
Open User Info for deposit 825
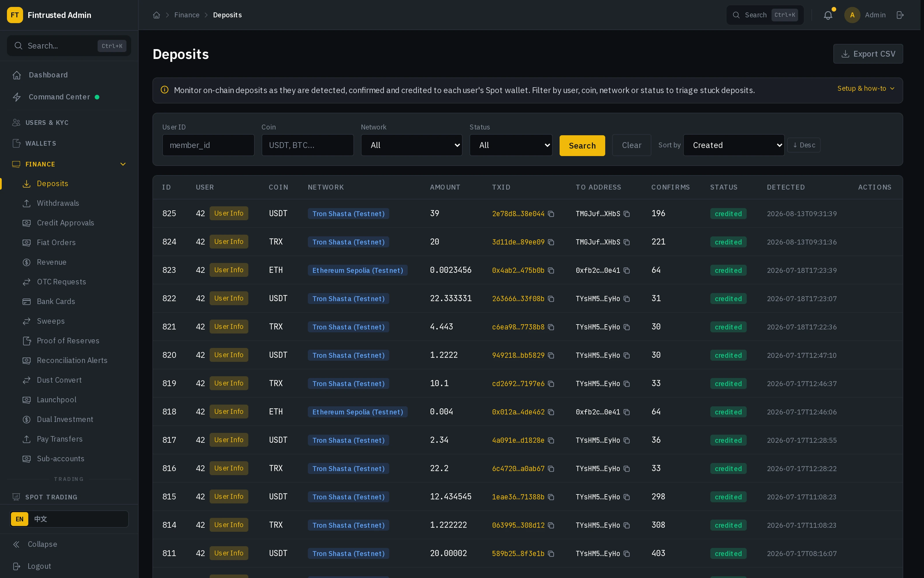pos(229,213)
